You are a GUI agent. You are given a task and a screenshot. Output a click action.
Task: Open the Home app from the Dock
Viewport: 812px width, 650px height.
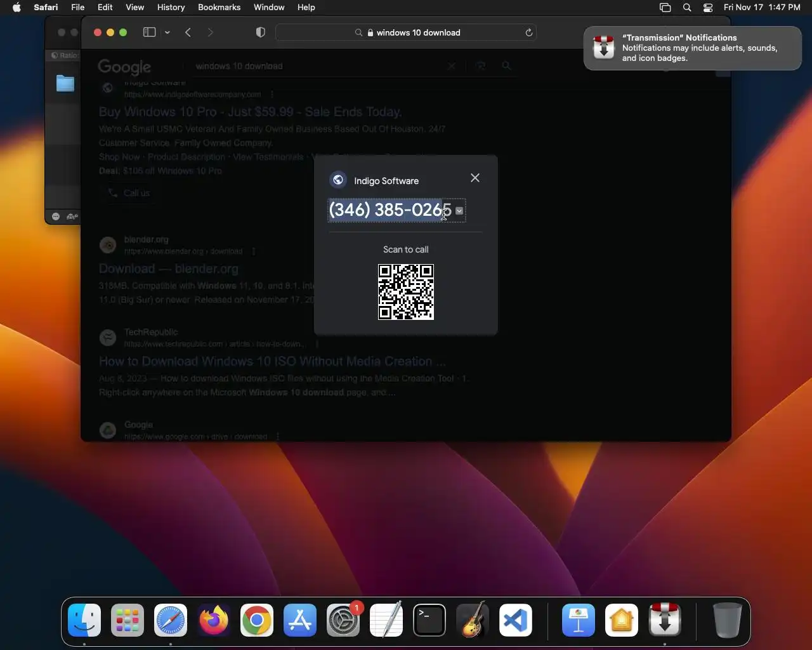622,620
